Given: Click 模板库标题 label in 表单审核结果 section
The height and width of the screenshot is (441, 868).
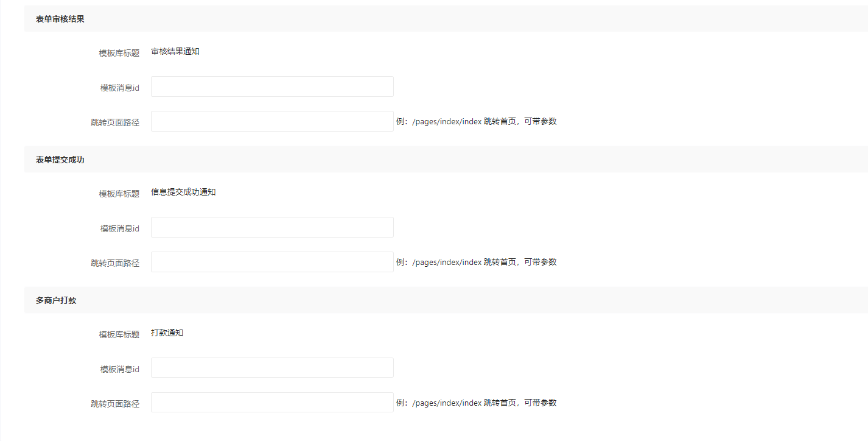Looking at the screenshot, I should point(119,53).
